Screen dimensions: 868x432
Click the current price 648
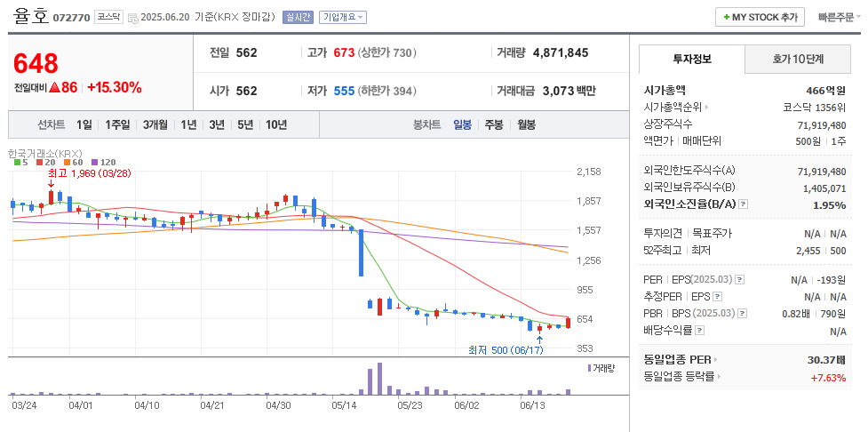pyautogui.click(x=36, y=64)
